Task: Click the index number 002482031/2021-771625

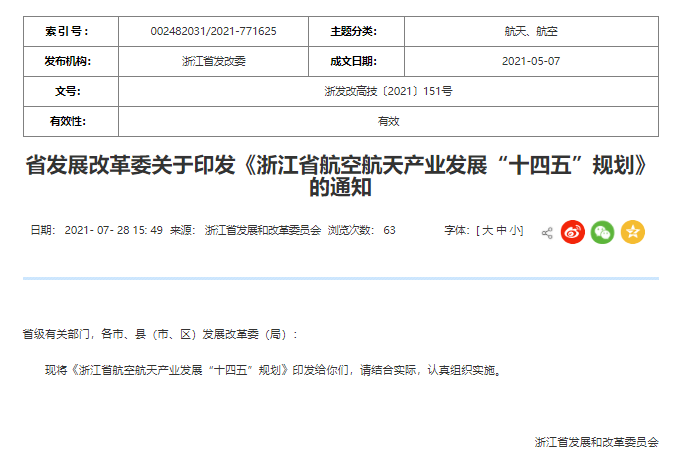Action: pyautogui.click(x=214, y=32)
